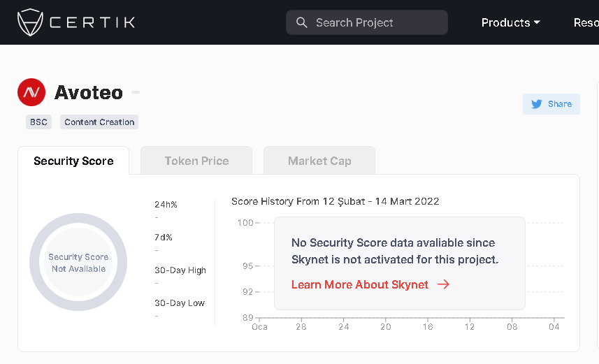Viewport: 599px width, 364px height.
Task: Click the Products caret arrow
Action: pos(537,22)
